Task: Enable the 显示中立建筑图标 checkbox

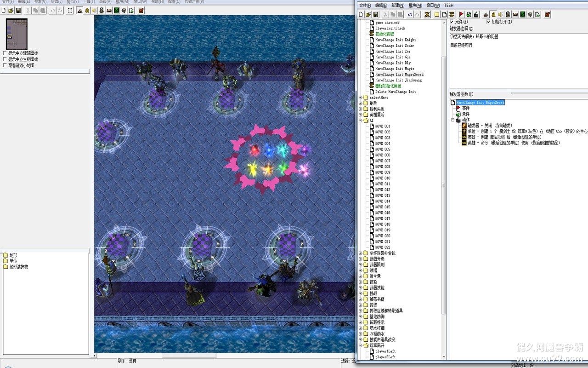Action: coord(5,53)
